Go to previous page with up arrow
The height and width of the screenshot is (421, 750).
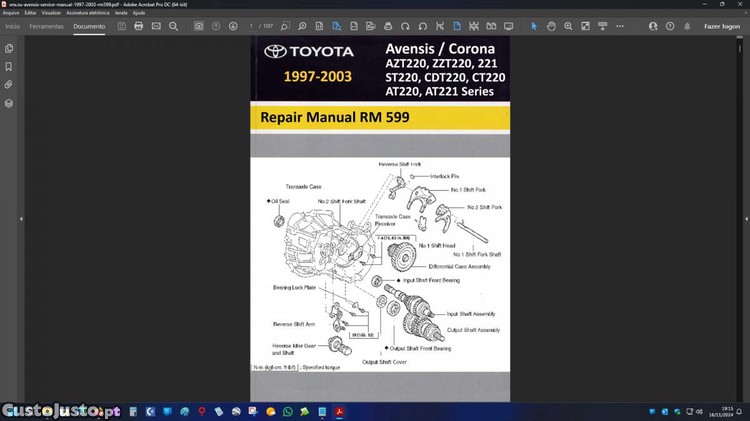coord(216,26)
